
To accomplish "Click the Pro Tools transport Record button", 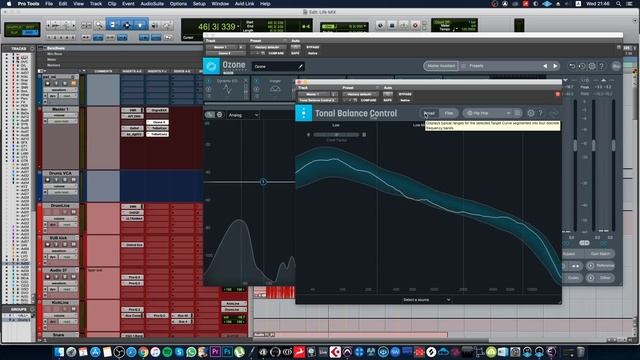I will coord(415,25).
